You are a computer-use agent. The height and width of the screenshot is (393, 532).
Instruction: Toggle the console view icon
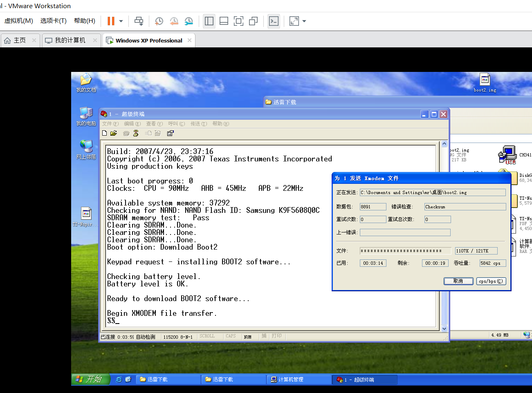coord(274,21)
